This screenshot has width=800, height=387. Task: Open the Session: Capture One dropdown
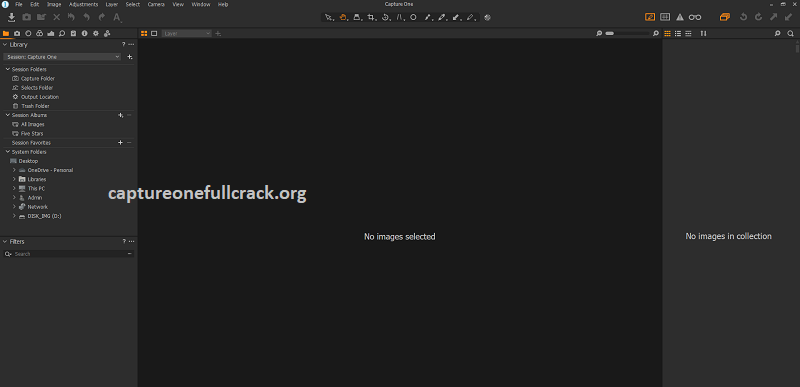coord(62,57)
